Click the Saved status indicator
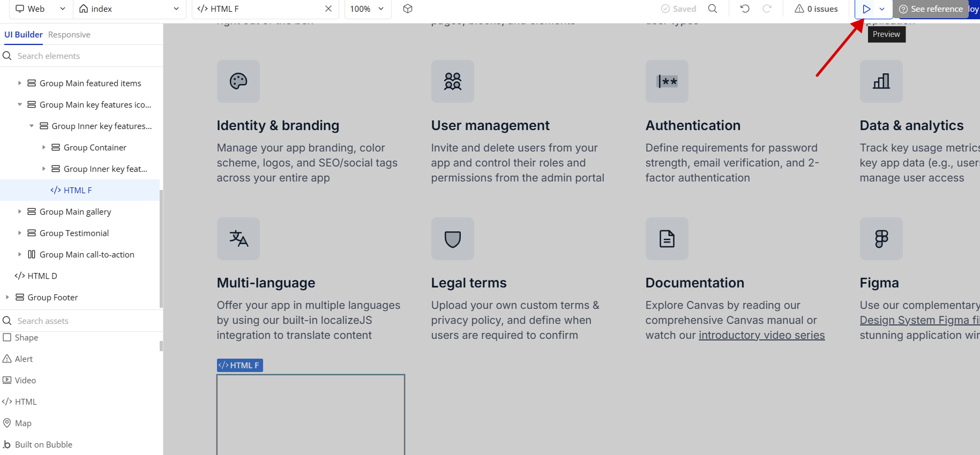The height and width of the screenshot is (455, 980). (x=678, y=9)
